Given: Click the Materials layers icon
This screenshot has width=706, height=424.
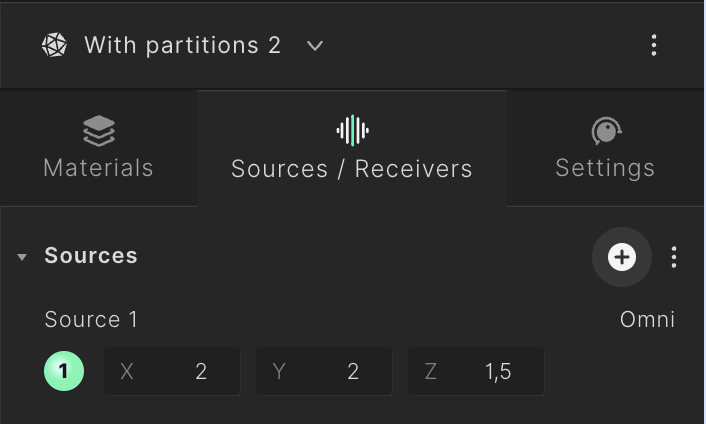Looking at the screenshot, I should click(99, 131).
